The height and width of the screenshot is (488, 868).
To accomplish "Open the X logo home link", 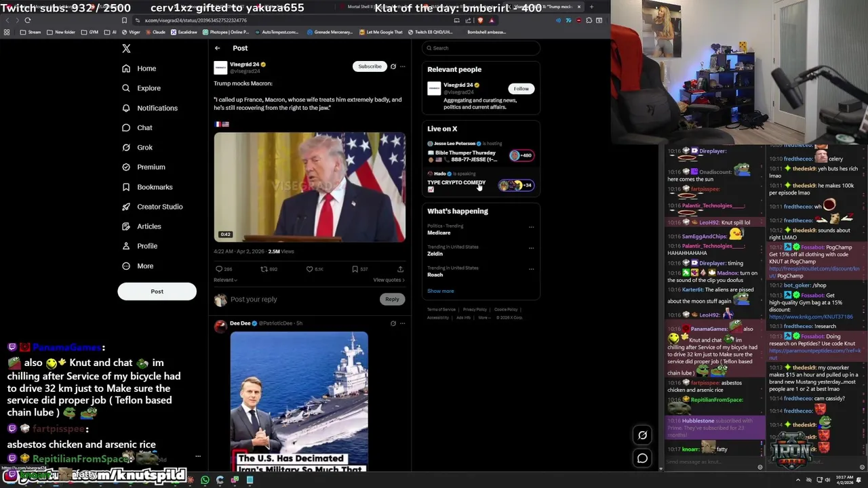I will coord(126,48).
